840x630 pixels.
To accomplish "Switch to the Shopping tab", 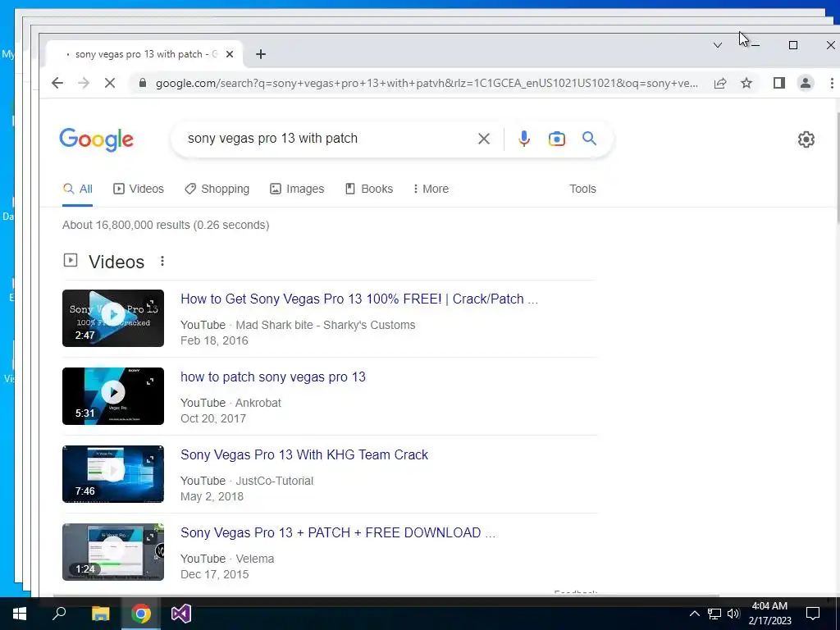I will point(217,189).
